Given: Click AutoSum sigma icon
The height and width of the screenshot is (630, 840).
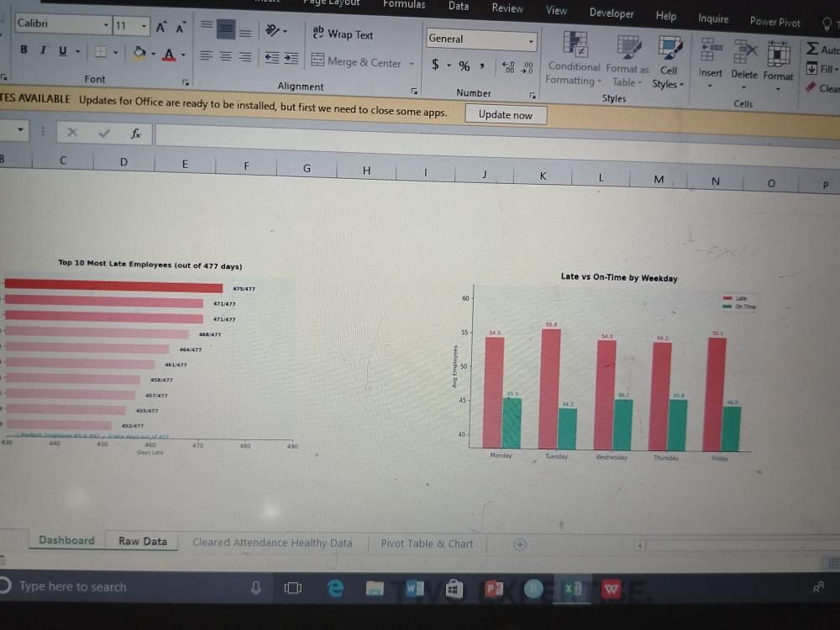Looking at the screenshot, I should point(812,49).
